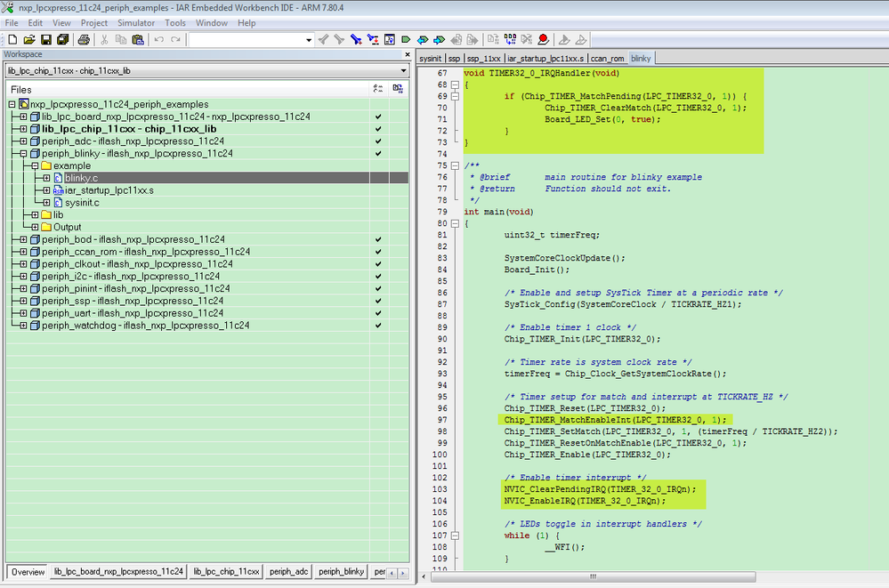Select the sysinit.c file in the tree
This screenshot has width=889, height=588.
(x=82, y=203)
